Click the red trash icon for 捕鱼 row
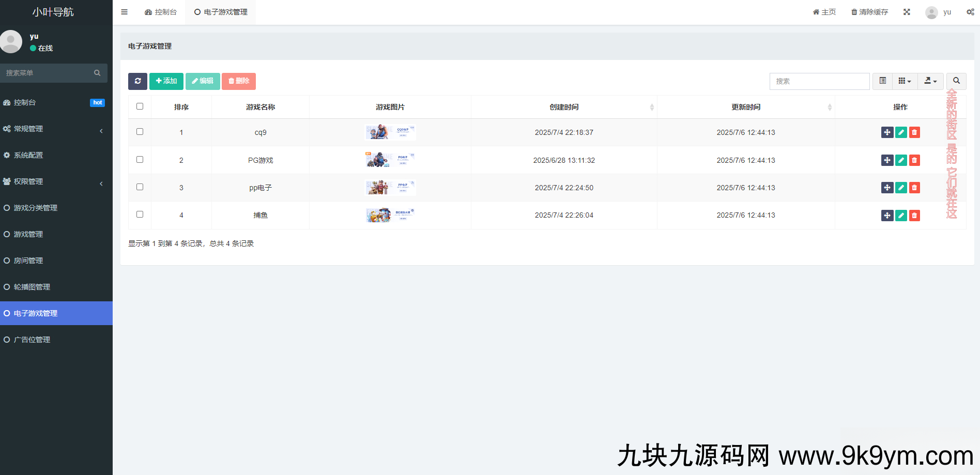This screenshot has height=475, width=980. pos(914,216)
